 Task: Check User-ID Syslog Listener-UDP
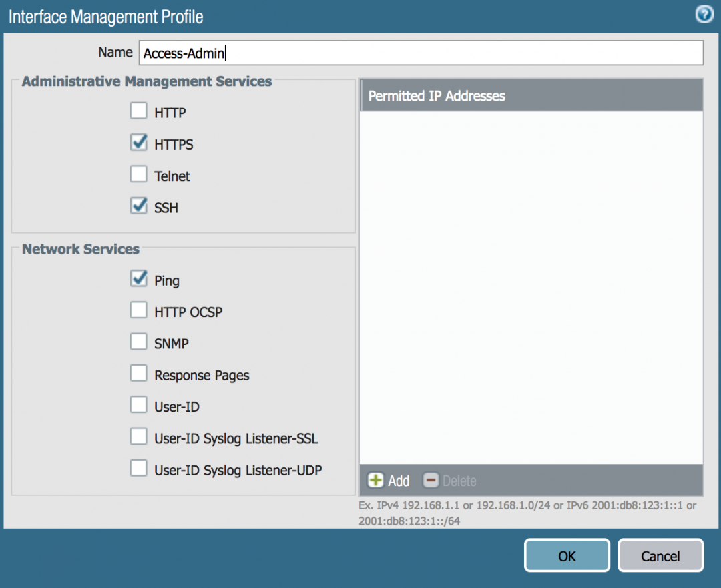pyautogui.click(x=139, y=469)
